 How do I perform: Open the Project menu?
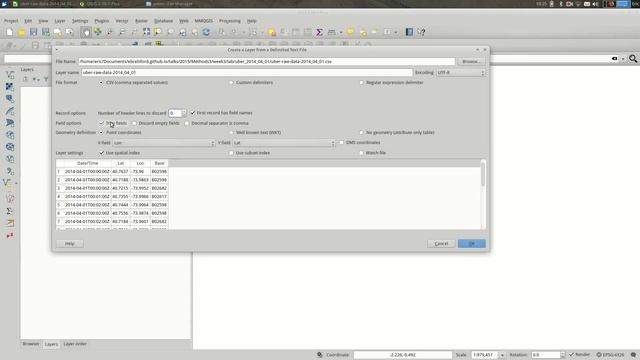[x=11, y=21]
